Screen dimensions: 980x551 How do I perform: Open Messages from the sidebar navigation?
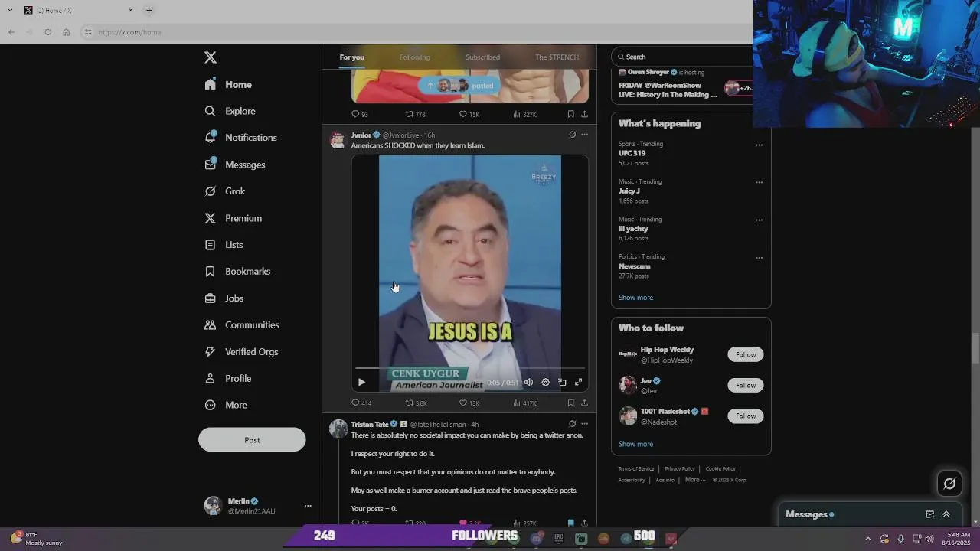tap(235, 165)
